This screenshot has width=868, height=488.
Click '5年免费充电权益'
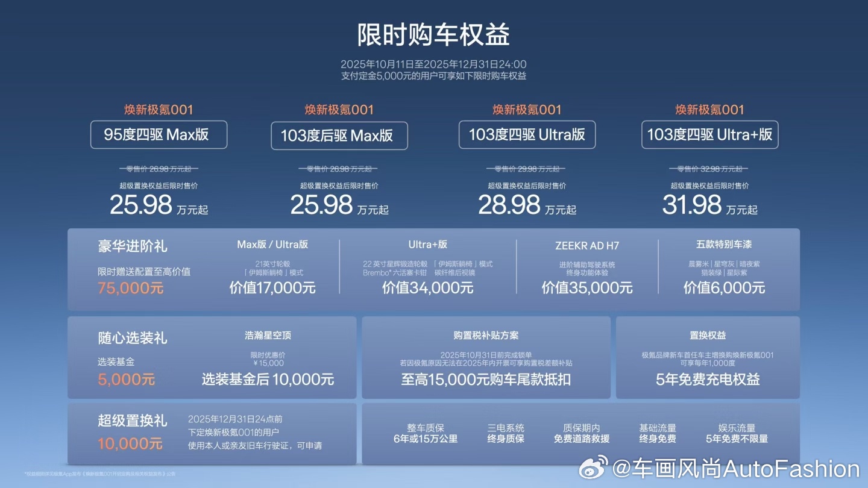click(x=708, y=380)
